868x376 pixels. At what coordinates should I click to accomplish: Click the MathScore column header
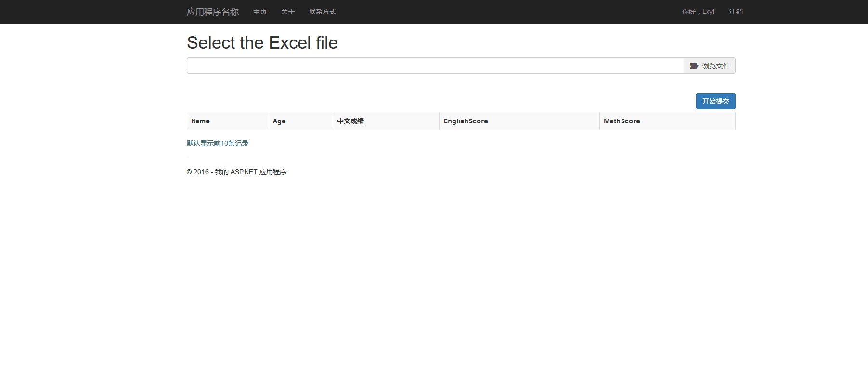[622, 121]
